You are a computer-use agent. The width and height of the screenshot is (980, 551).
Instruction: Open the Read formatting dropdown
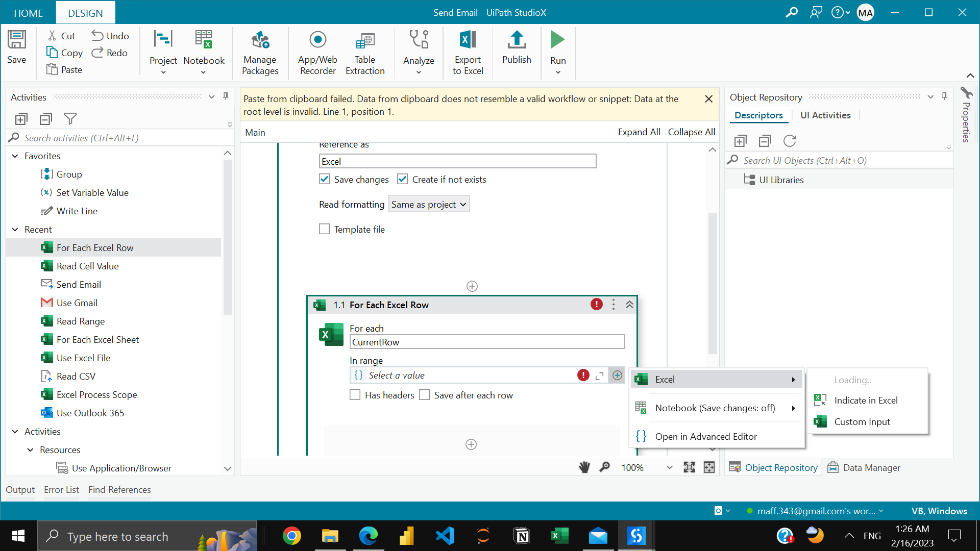point(429,204)
